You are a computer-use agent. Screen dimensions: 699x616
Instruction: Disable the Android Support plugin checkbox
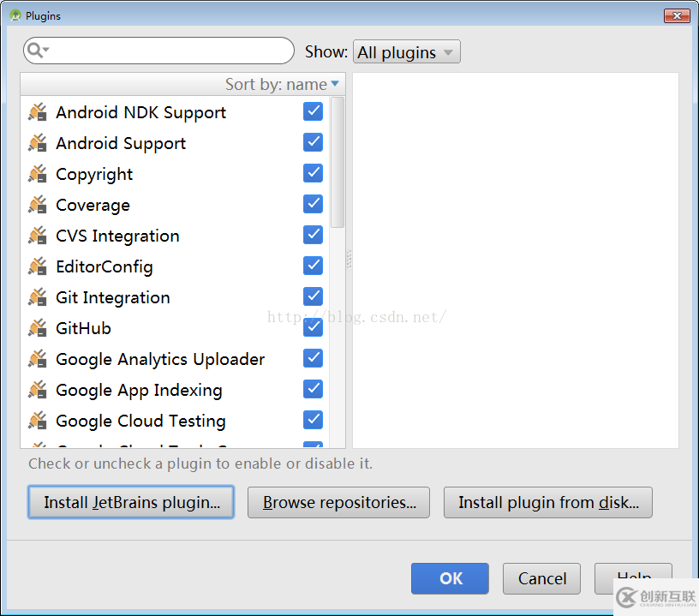[x=313, y=142]
